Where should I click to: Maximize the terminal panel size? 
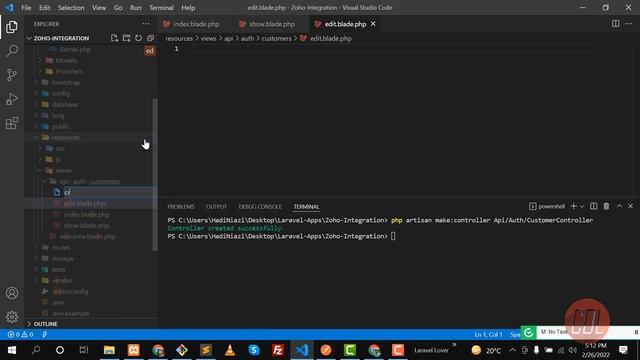point(619,207)
